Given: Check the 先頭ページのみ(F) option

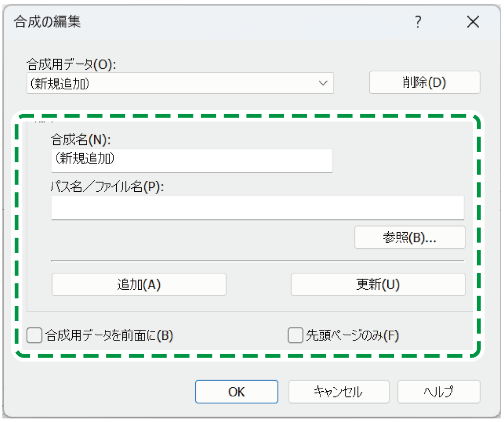Looking at the screenshot, I should pyautogui.click(x=295, y=336).
